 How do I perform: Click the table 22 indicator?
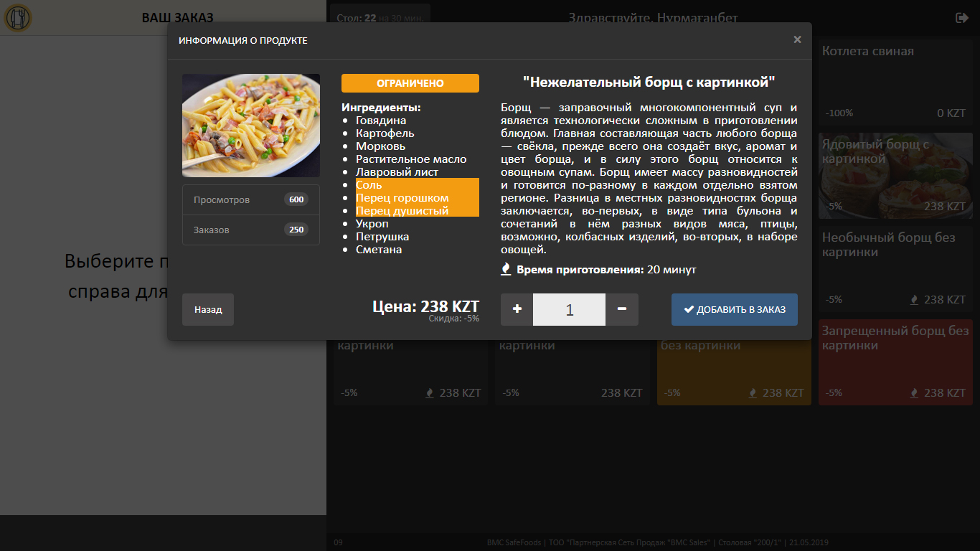pyautogui.click(x=380, y=18)
